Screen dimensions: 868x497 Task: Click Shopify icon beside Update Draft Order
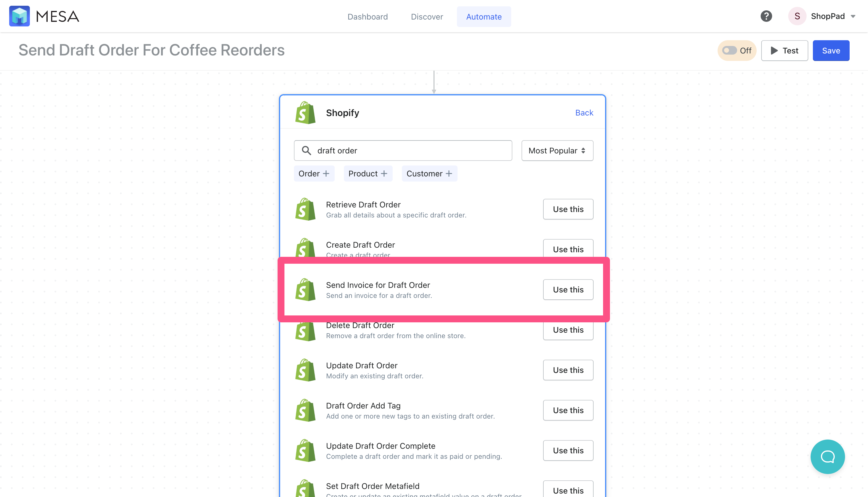(x=305, y=370)
